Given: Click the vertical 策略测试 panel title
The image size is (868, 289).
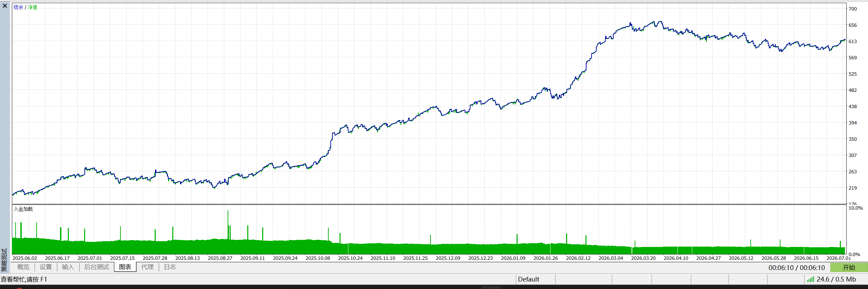Looking at the screenshot, I should click(x=4, y=260).
